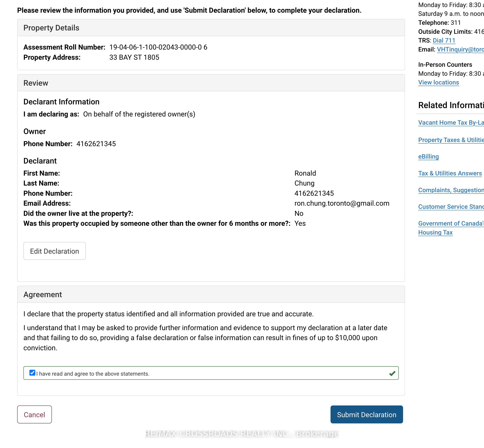484x448 pixels.
Task: Click the Submit Declaration button
Action: [367, 415]
